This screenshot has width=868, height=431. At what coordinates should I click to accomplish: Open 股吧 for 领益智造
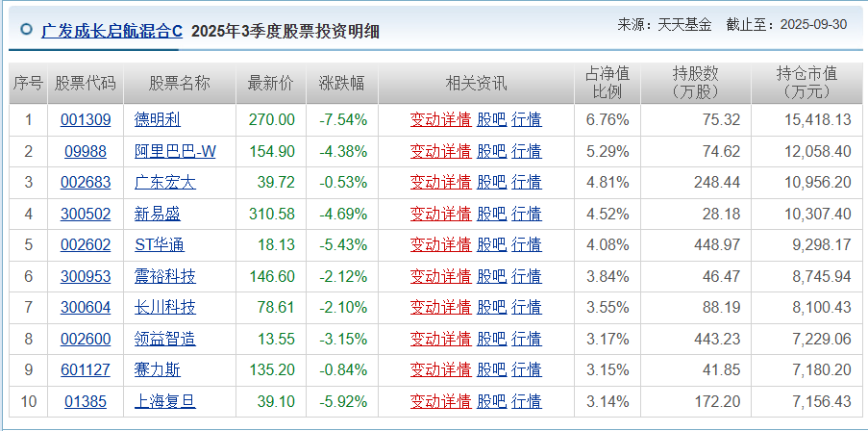[x=491, y=339]
